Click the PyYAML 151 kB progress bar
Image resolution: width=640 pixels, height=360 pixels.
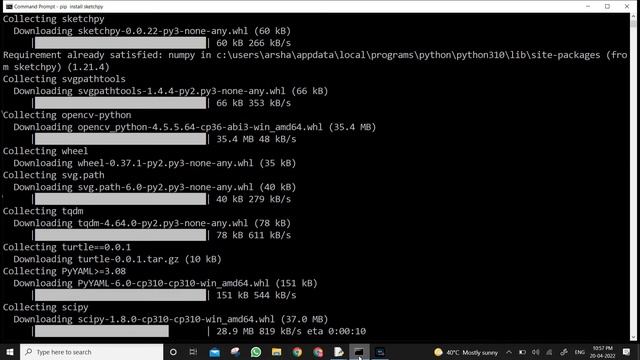pyautogui.click(x=120, y=295)
